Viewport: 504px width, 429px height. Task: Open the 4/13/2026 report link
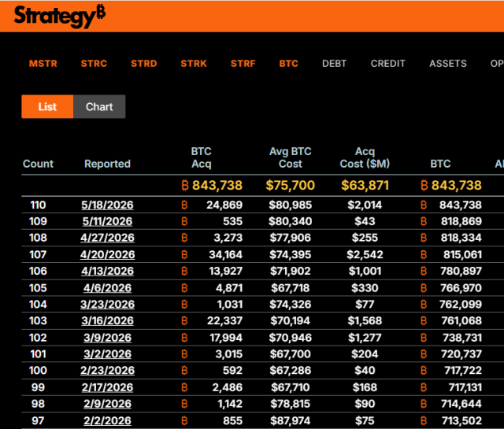[x=107, y=272]
